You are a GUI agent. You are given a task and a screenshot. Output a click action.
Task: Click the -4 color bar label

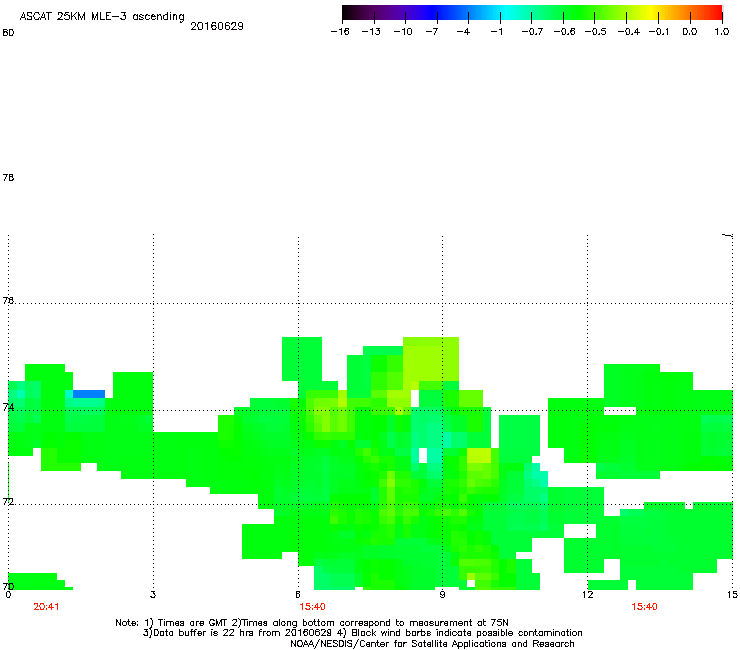[463, 32]
